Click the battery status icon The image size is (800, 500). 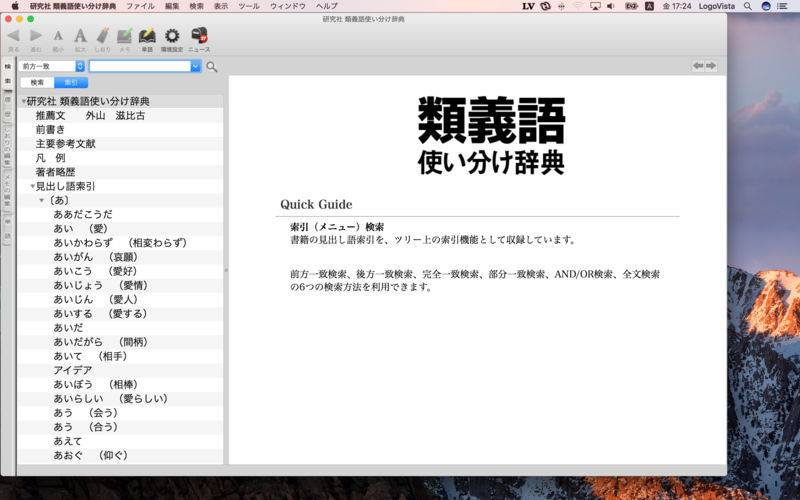tap(632, 6)
